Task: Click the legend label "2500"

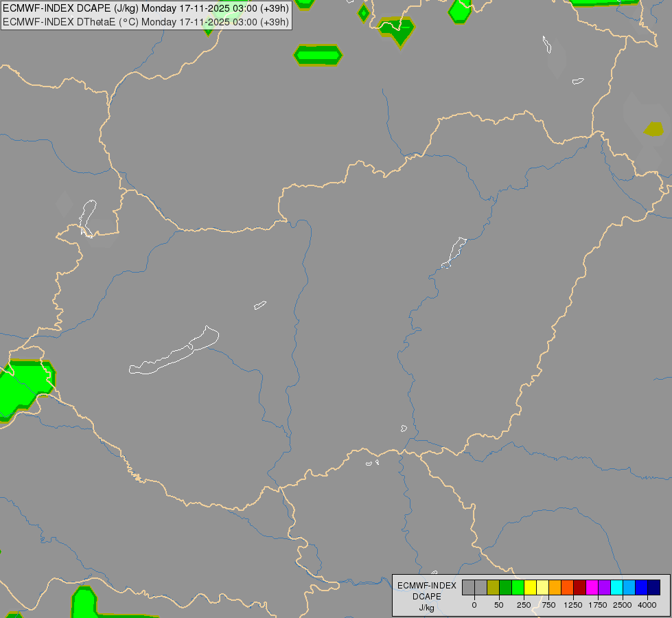Action: [623, 605]
